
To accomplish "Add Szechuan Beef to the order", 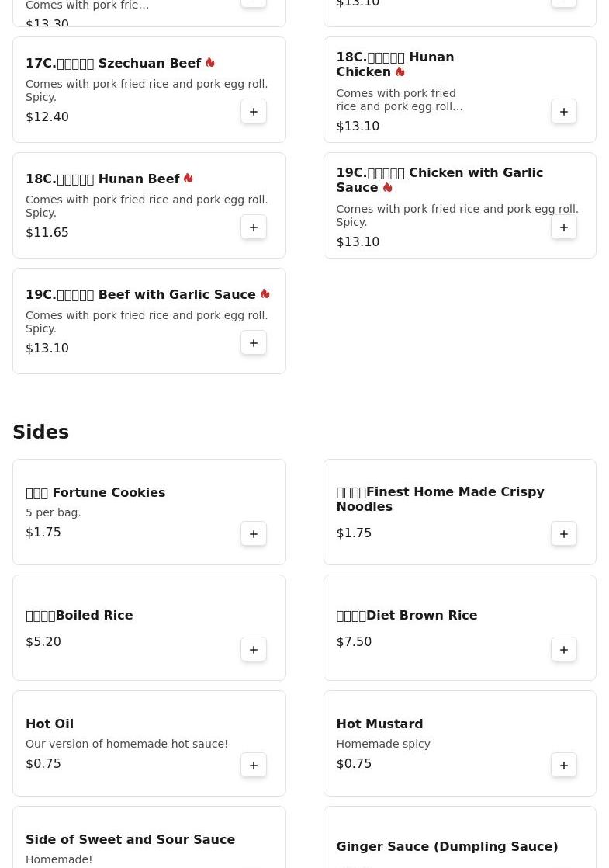I will click(254, 112).
